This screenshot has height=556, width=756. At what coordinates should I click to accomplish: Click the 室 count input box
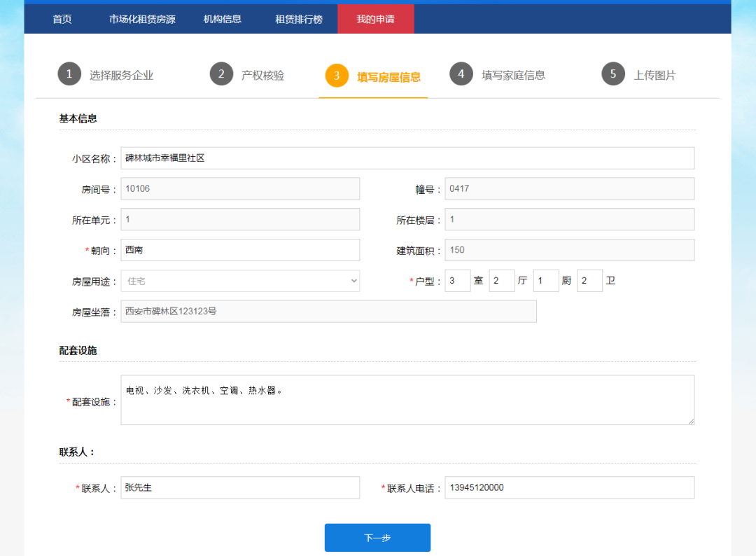[x=458, y=281]
